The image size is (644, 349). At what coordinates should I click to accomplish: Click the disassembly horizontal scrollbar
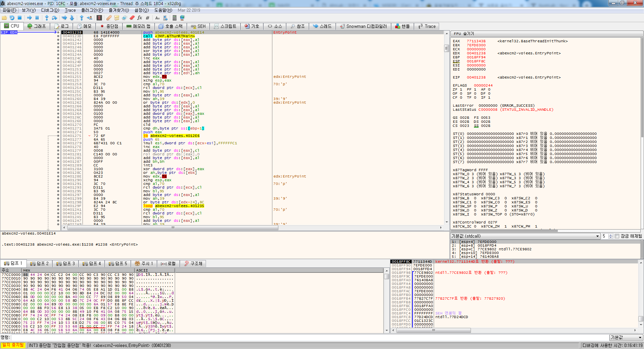pyautogui.click(x=173, y=228)
